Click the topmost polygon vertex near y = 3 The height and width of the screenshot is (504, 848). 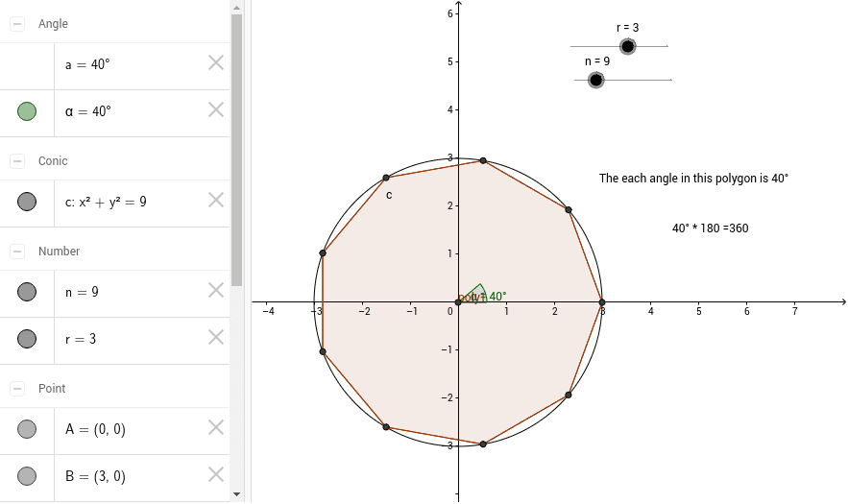[483, 160]
